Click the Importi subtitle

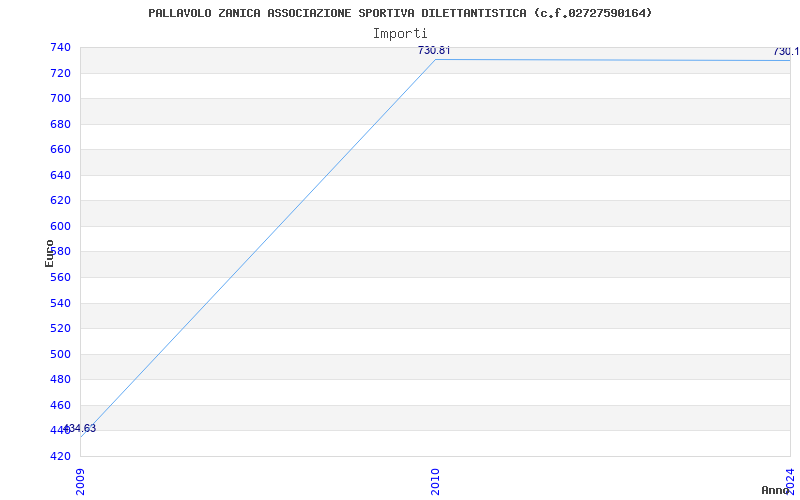[x=400, y=34]
